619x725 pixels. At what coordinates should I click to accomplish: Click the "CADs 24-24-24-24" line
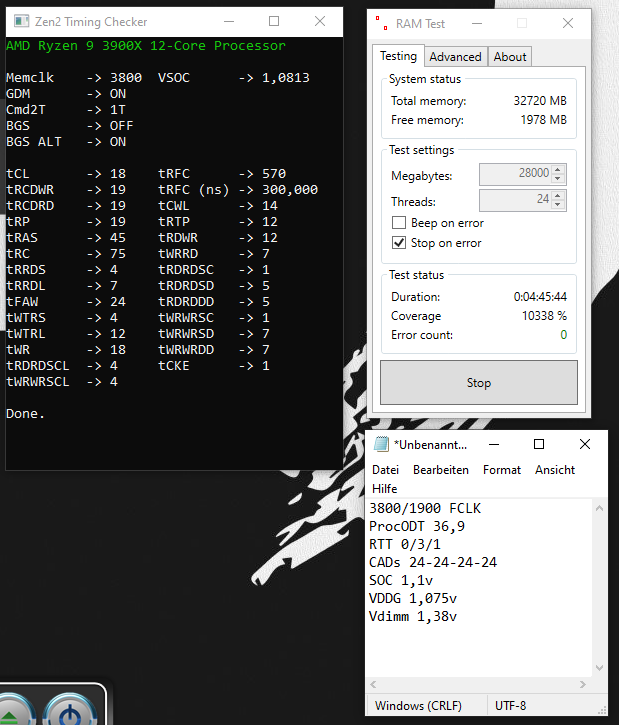click(x=433, y=563)
